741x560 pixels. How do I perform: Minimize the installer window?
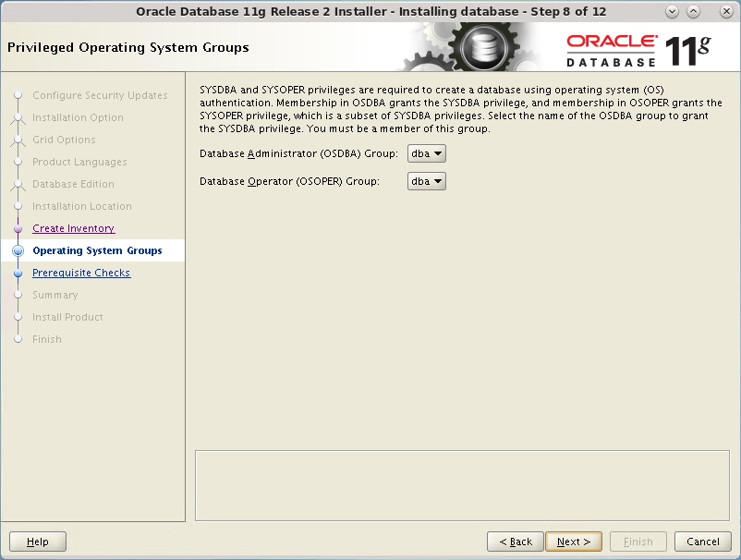(x=672, y=12)
